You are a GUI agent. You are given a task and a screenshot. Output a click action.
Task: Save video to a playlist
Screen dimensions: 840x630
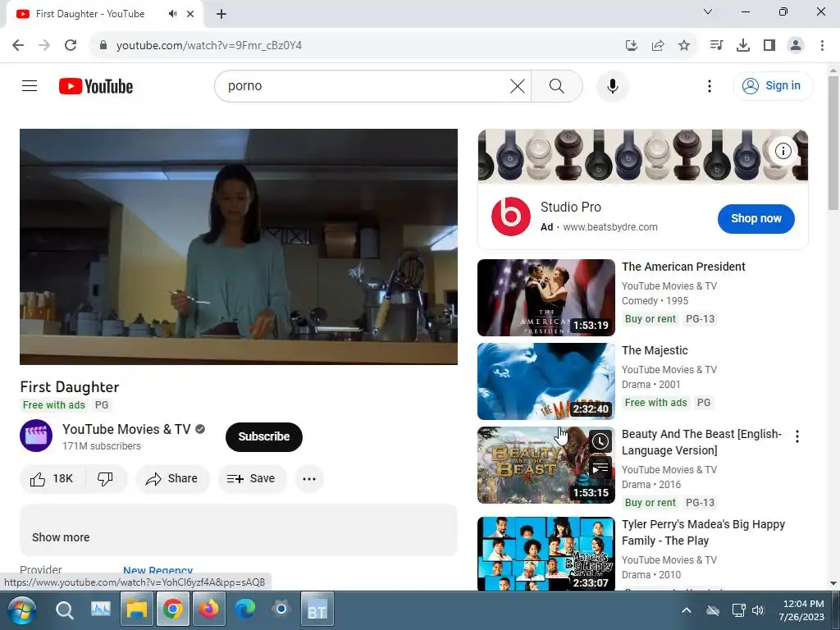[x=252, y=478]
